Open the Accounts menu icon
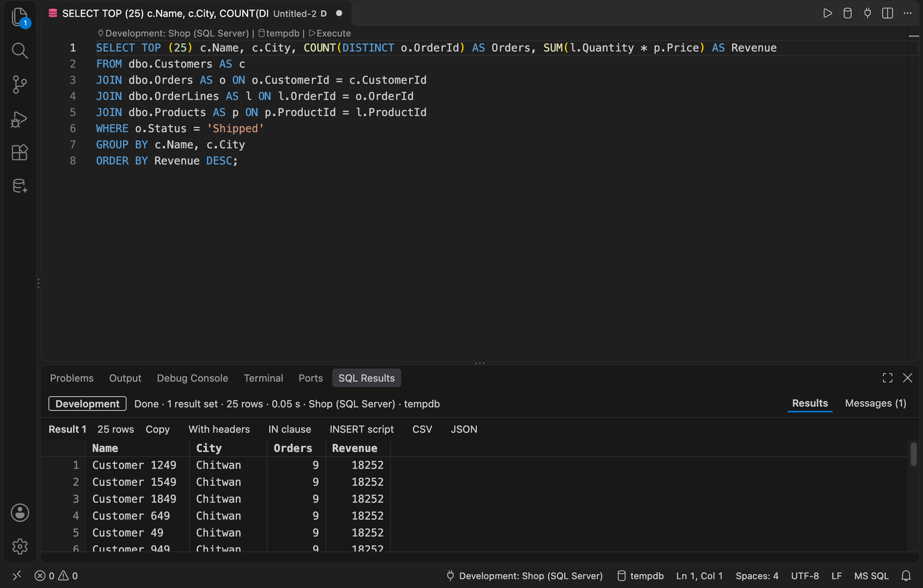 pyautogui.click(x=20, y=512)
